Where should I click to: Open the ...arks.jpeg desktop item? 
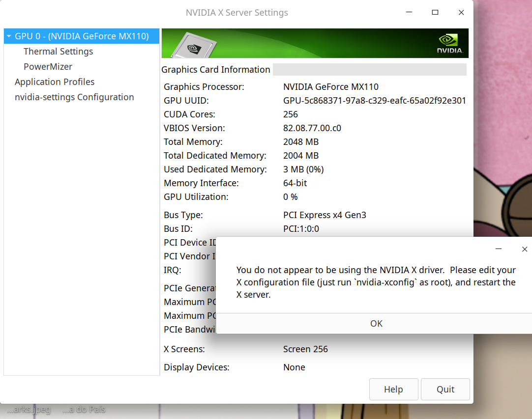click(x=29, y=409)
